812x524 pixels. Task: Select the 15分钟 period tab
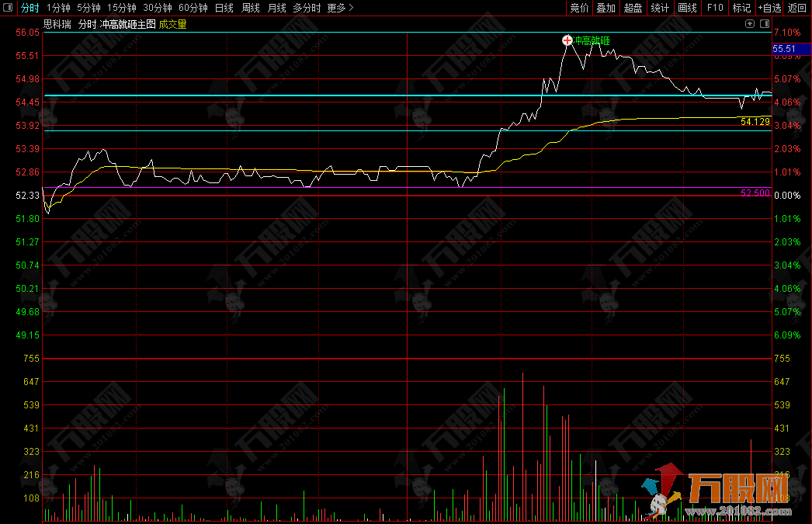(122, 8)
